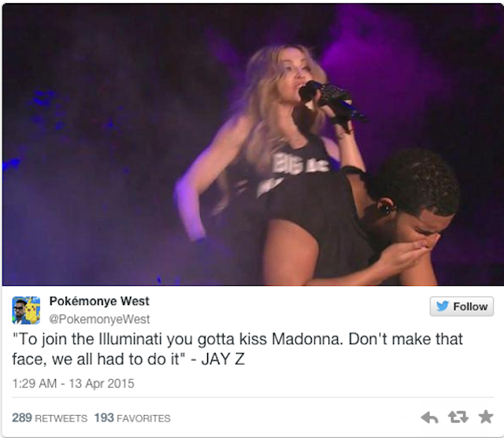
Task: Visit the @PokemonyeWest handle link
Action: (99, 319)
